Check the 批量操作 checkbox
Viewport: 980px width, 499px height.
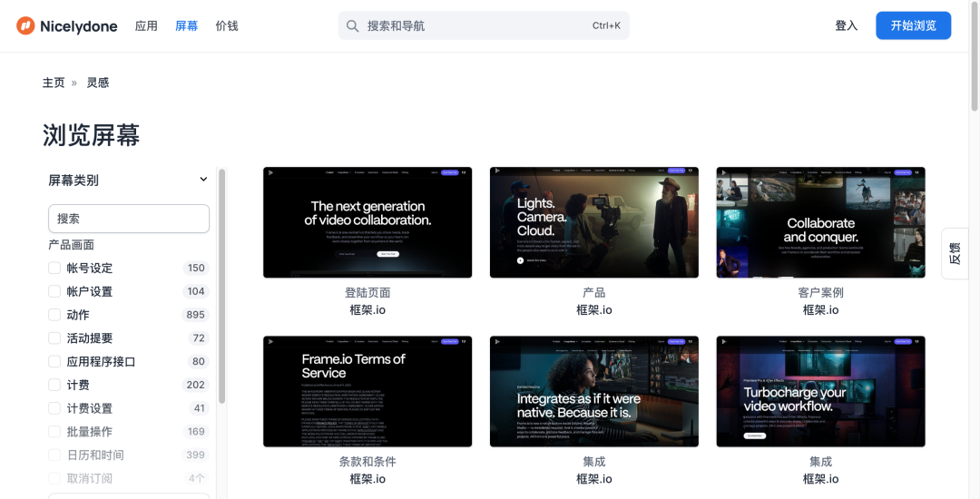point(54,432)
